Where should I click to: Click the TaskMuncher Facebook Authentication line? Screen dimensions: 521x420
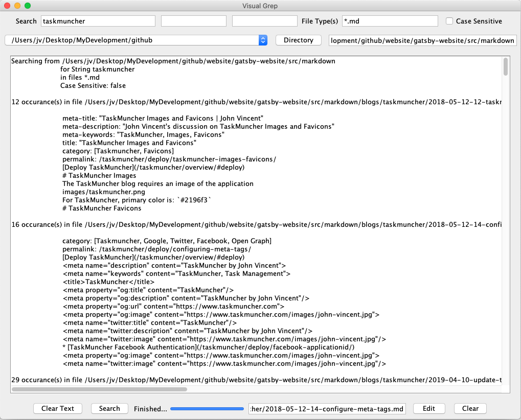208,347
